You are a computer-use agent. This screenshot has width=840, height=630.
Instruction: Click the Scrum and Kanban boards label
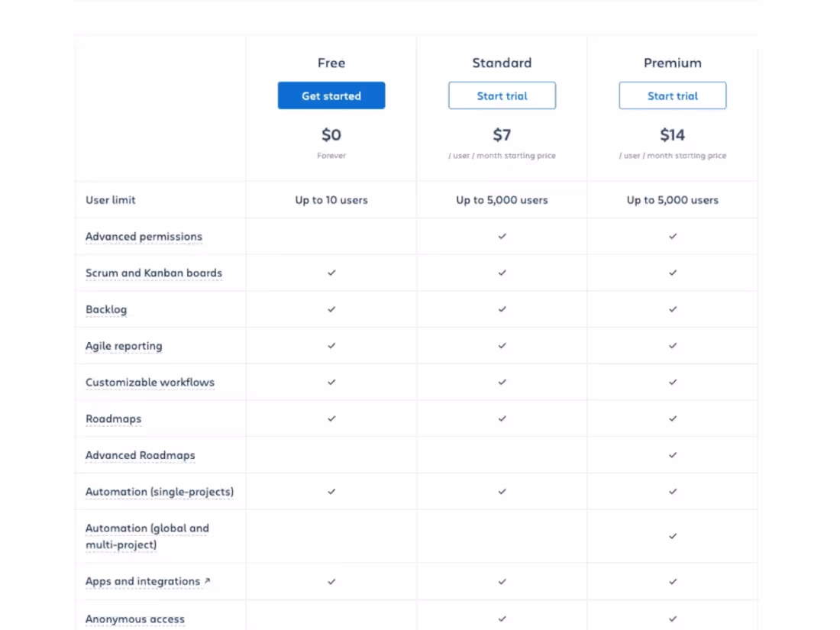153,273
